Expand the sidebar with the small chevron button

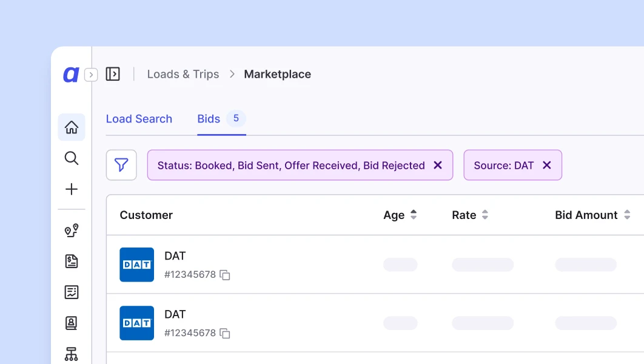[x=91, y=75]
